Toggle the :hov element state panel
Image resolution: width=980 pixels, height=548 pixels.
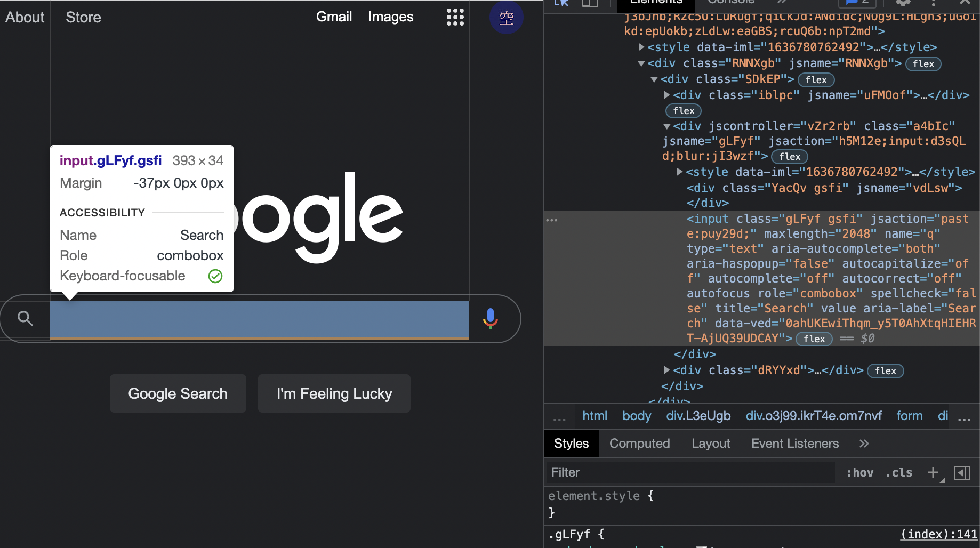pos(860,472)
